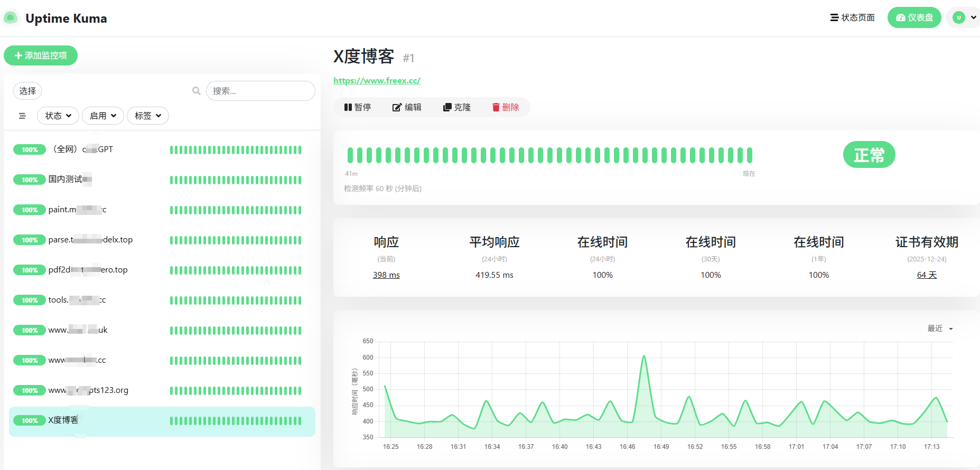This screenshot has width=980, height=470.
Task: Expand the 启用 active filter dropdown
Action: [x=103, y=116]
